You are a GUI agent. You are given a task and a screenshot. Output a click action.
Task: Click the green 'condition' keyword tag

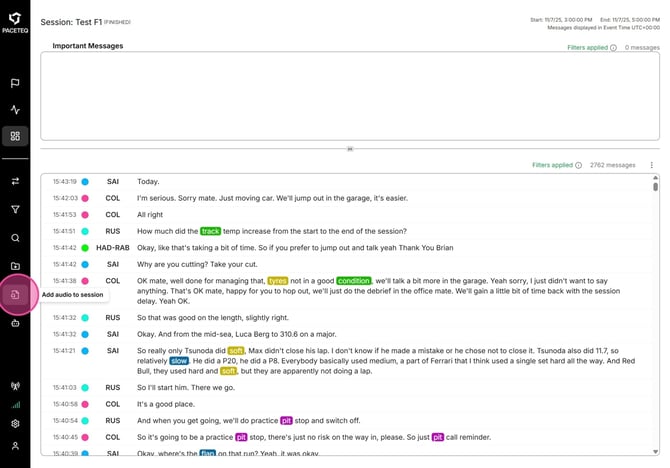pyautogui.click(x=354, y=281)
